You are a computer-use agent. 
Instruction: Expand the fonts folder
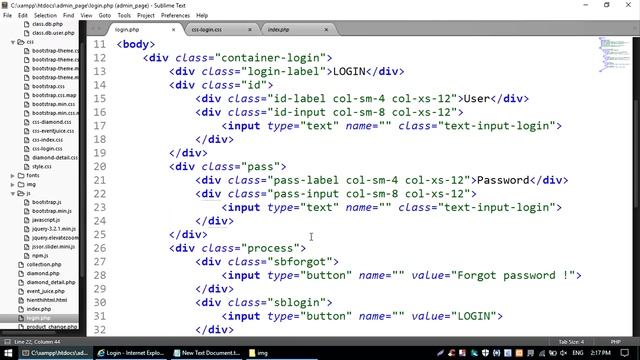click(13, 176)
